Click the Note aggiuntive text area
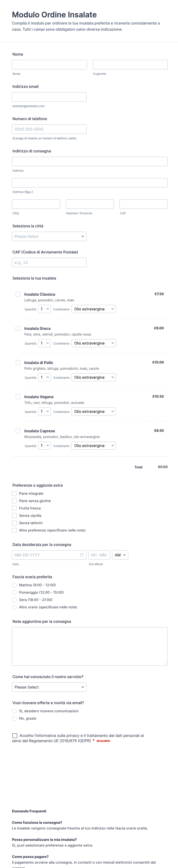This screenshot has width=178, height=868. click(90, 646)
